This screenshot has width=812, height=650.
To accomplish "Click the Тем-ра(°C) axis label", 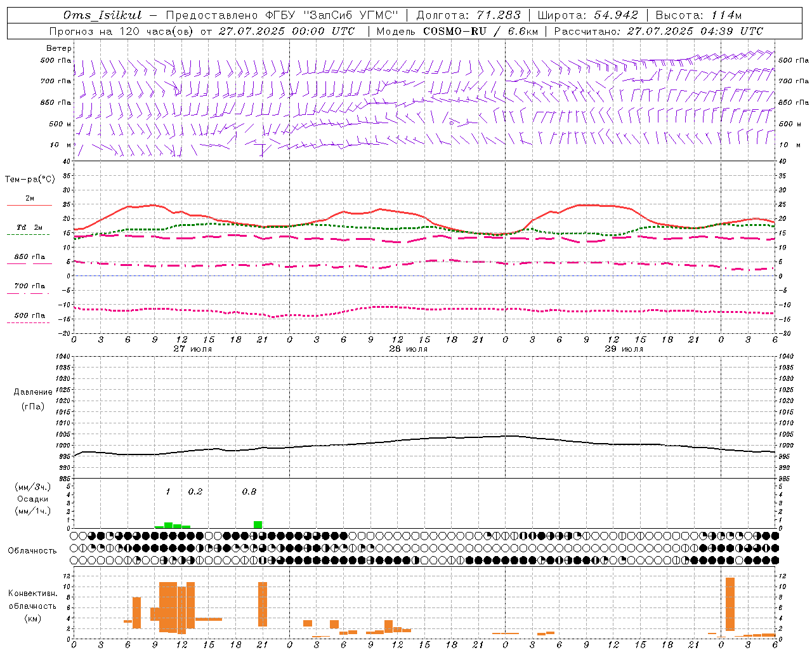I will [30, 180].
